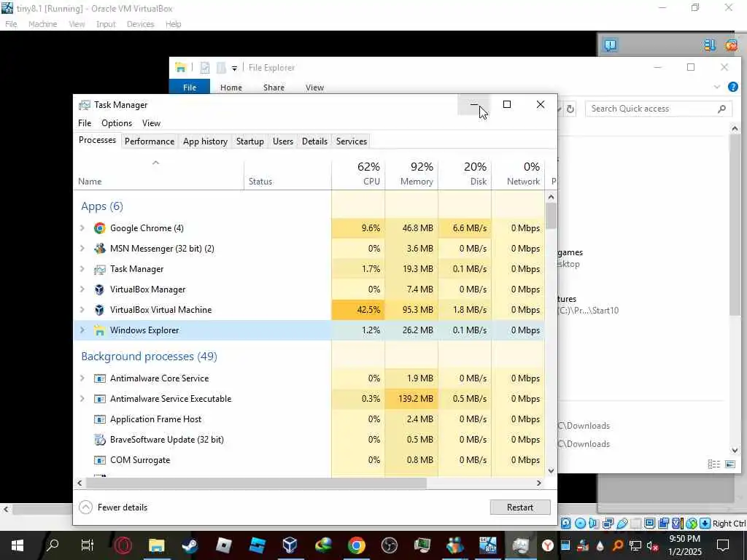This screenshot has height=560, width=747.
Task: Click the Task Manager horizontal scrollbar thumb
Action: coord(256,483)
